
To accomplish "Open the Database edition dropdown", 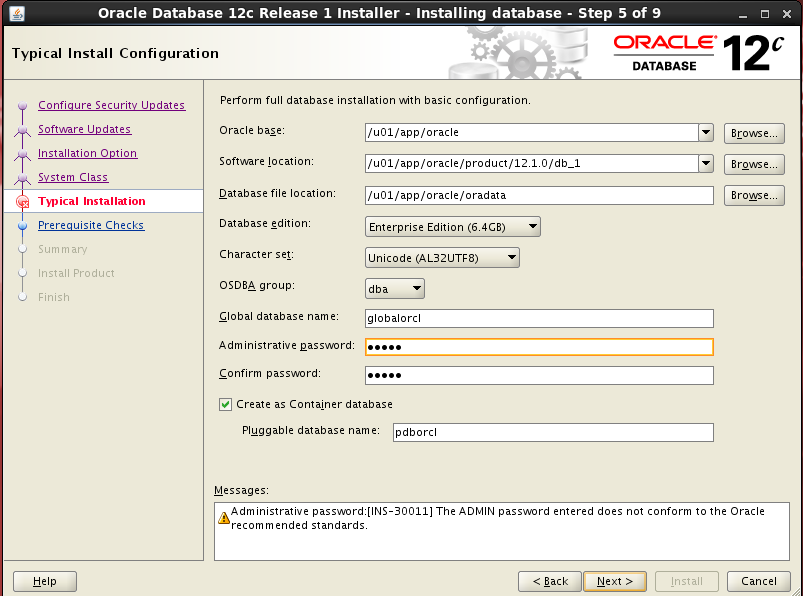I will (x=453, y=227).
